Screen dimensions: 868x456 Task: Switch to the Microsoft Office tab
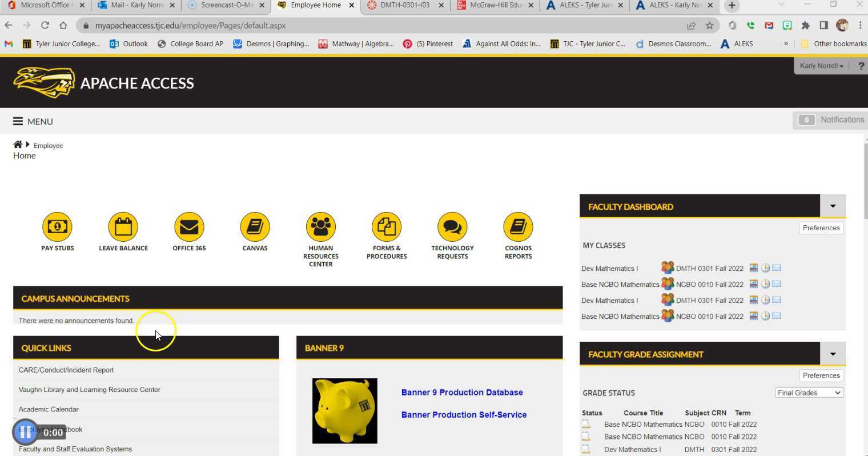pyautogui.click(x=46, y=5)
